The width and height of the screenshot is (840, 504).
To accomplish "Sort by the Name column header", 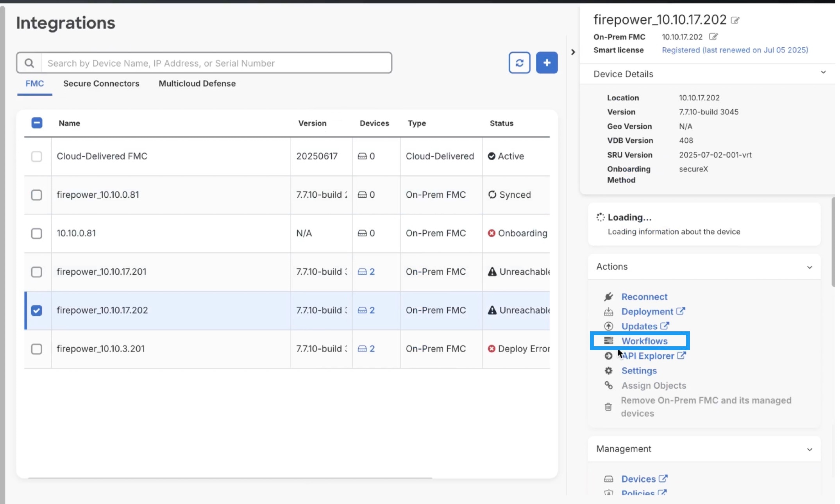I will (x=70, y=124).
